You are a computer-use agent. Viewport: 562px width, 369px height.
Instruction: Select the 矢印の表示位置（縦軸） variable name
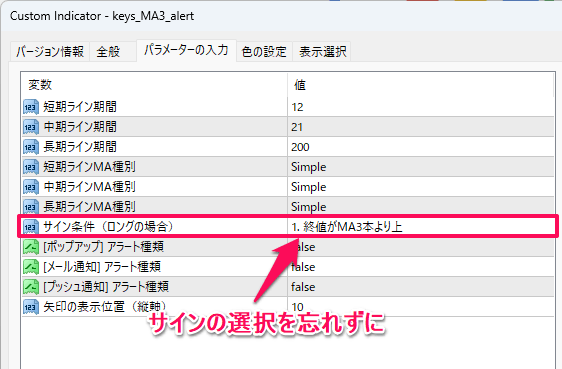[x=105, y=307]
